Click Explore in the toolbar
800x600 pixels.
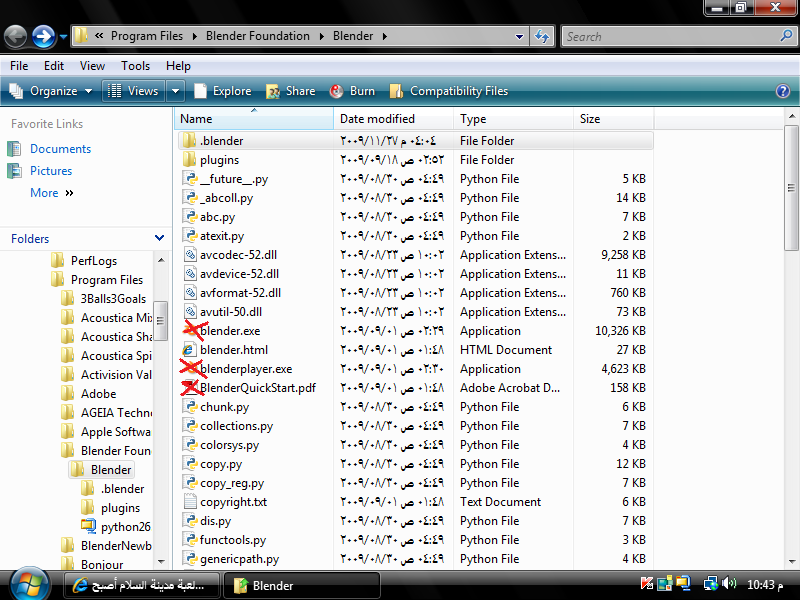(x=222, y=91)
